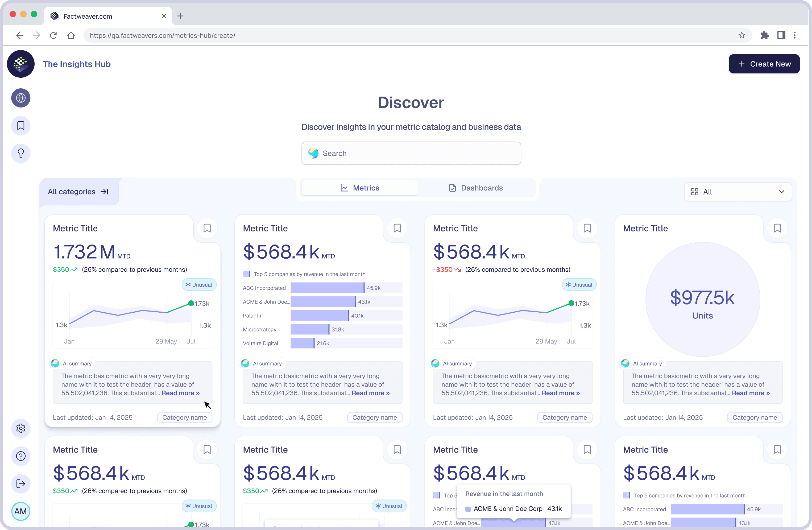
Task: Click the Unusual badge on 1.732M card
Action: click(x=199, y=285)
